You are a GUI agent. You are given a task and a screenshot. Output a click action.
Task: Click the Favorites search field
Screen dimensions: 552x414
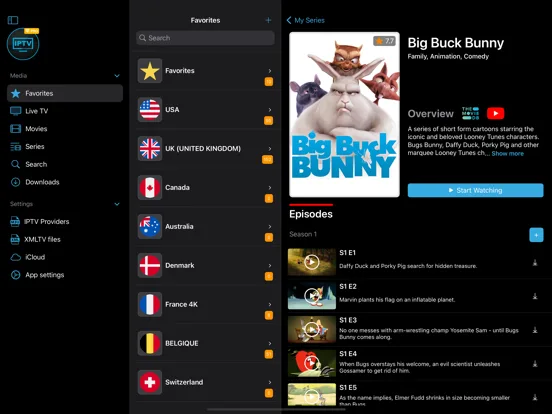pos(205,38)
